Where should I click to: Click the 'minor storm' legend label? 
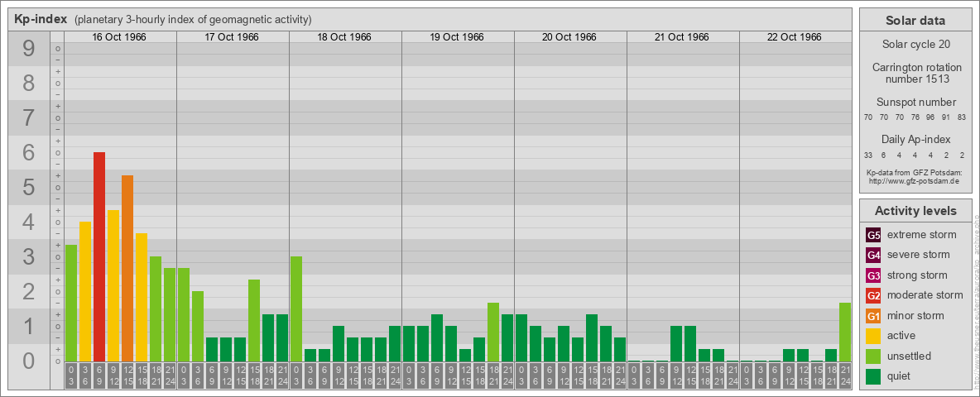(x=915, y=315)
